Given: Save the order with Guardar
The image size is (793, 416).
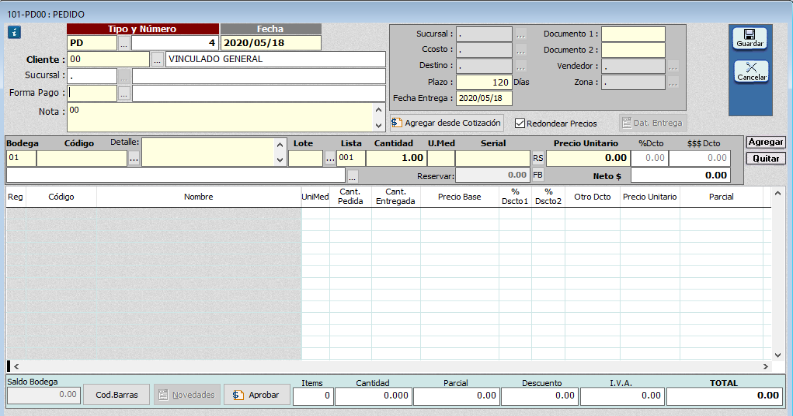Looking at the screenshot, I should point(750,38).
